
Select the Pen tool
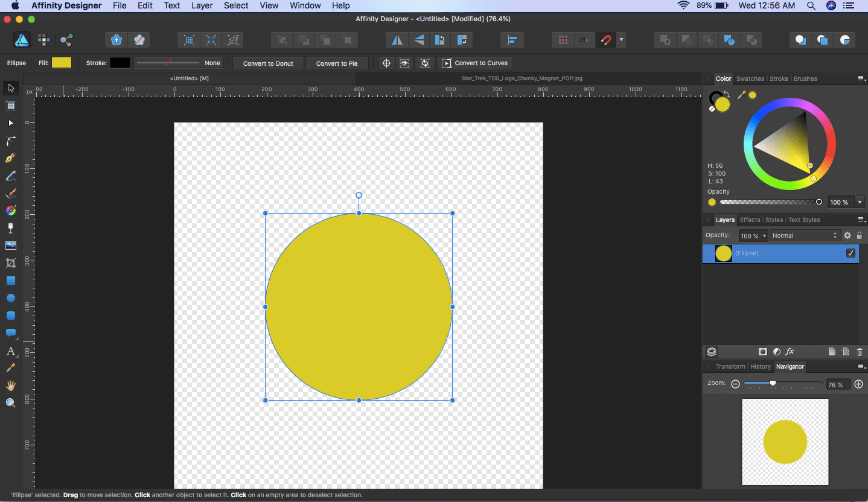pos(10,158)
